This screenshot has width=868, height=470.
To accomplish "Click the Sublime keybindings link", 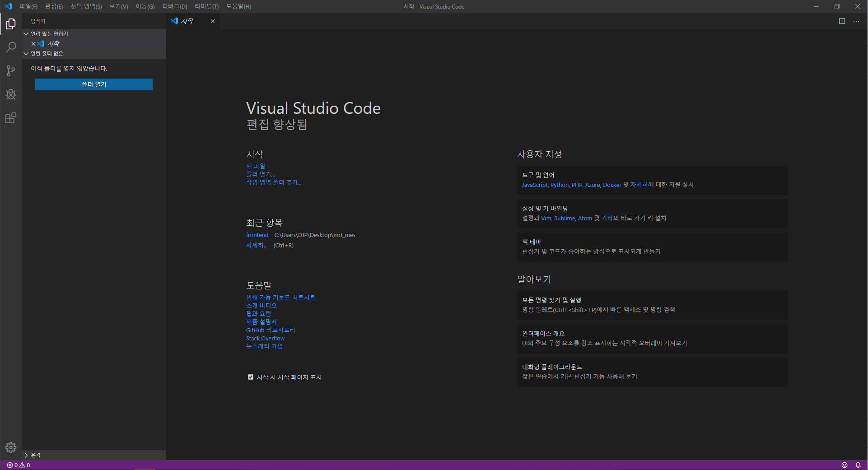I will click(565, 218).
